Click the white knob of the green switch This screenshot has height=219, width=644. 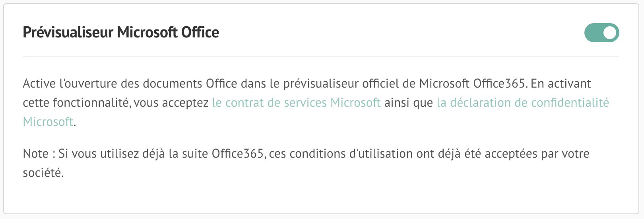pos(610,33)
